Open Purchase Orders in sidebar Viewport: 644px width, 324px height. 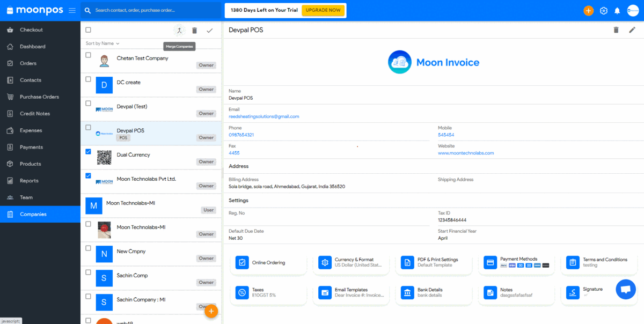pos(40,97)
